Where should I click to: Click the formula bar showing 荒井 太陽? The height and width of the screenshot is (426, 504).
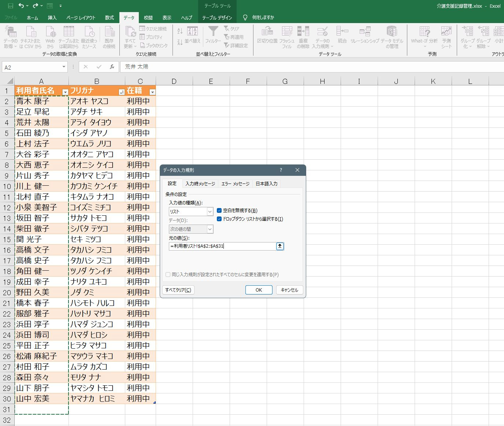point(312,67)
